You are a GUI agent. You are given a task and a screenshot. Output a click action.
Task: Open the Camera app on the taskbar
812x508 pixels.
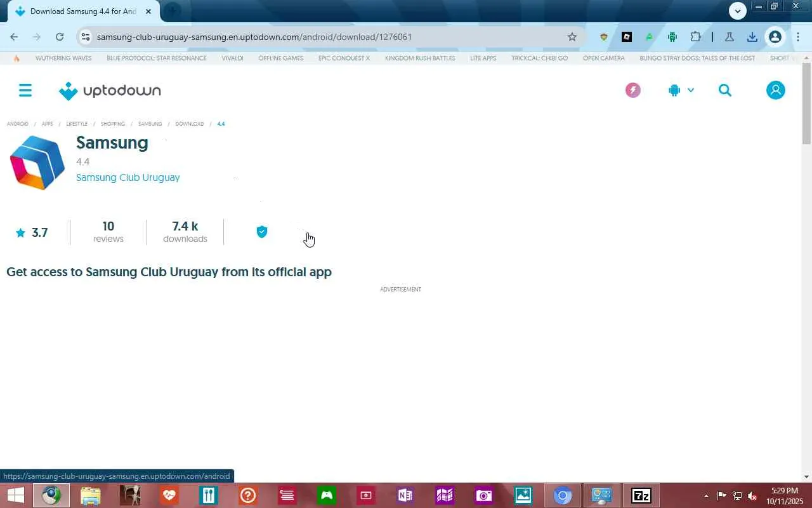(x=484, y=495)
